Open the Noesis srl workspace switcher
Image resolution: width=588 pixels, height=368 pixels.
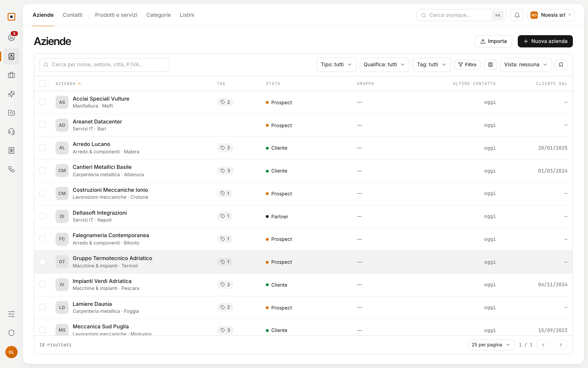tap(551, 15)
